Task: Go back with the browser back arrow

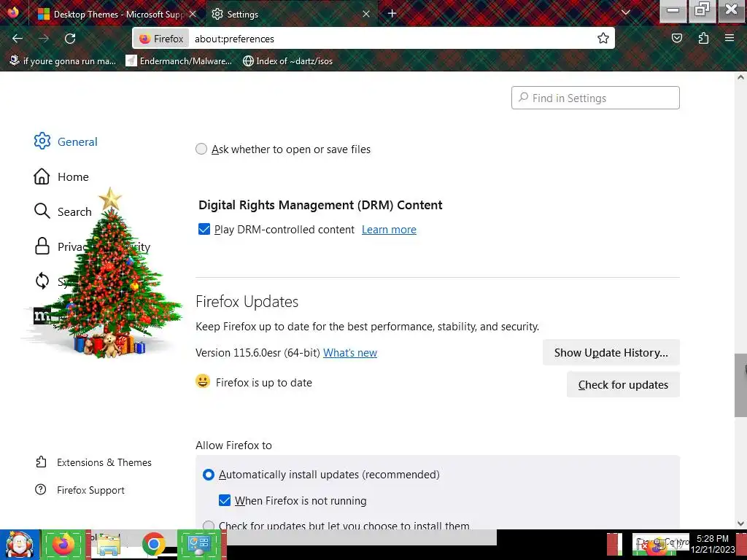Action: pyautogui.click(x=18, y=39)
